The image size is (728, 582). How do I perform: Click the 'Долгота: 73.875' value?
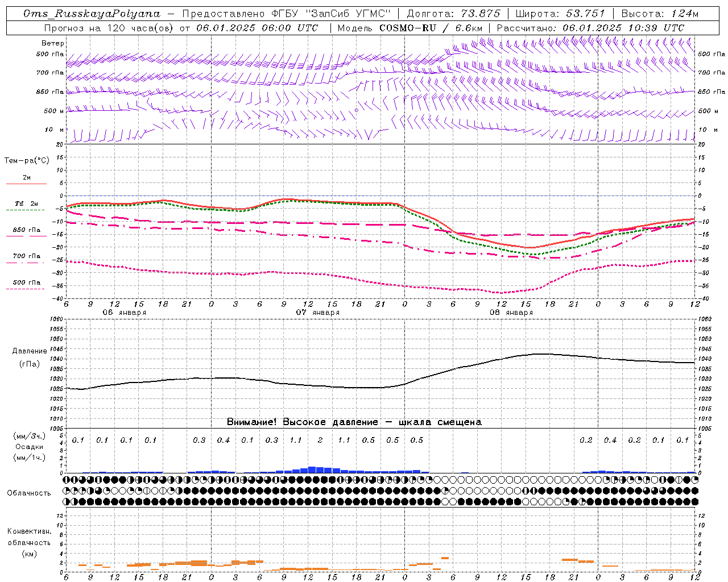tap(453, 14)
